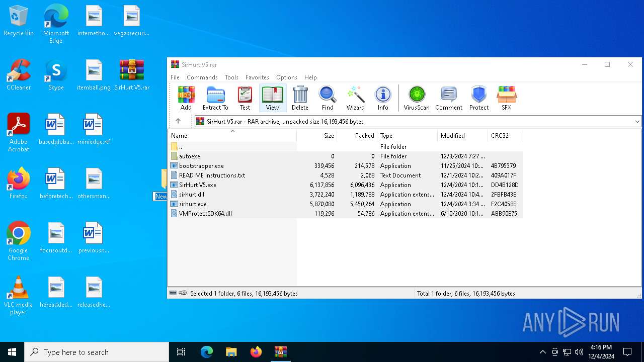Sort by Packed column header
The height and width of the screenshot is (362, 644).
357,136
